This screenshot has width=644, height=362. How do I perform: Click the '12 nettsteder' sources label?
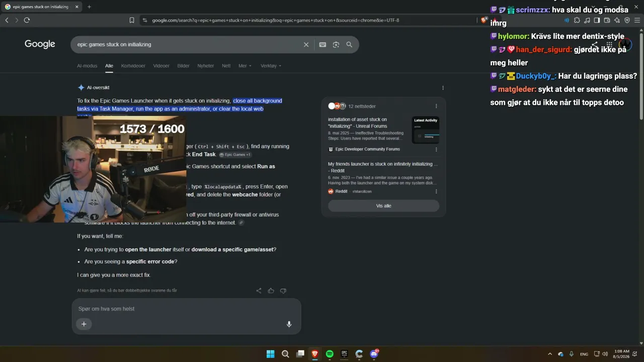pyautogui.click(x=362, y=106)
